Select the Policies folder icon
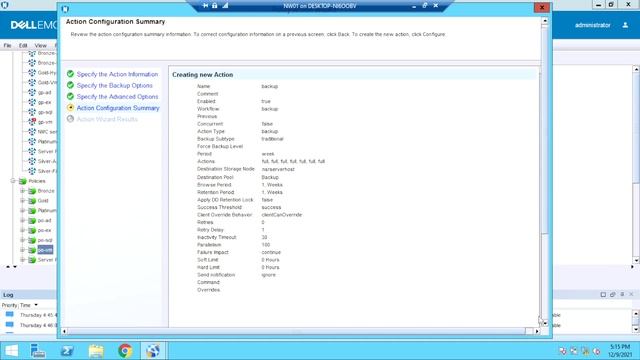This screenshot has width=640, height=360. 22,181
